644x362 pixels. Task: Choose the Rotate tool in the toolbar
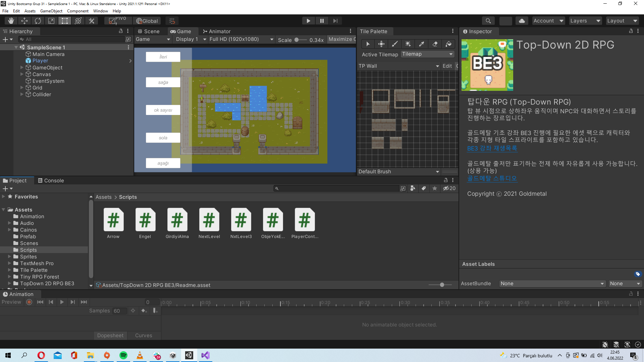tap(38, 20)
